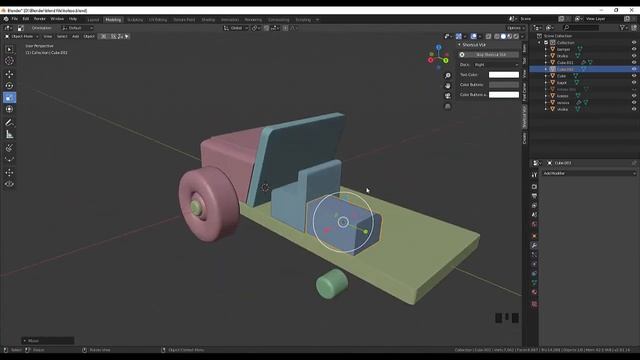Open the Object Mode dropdown
The height and width of the screenshot is (360, 640).
pyautogui.click(x=22, y=36)
